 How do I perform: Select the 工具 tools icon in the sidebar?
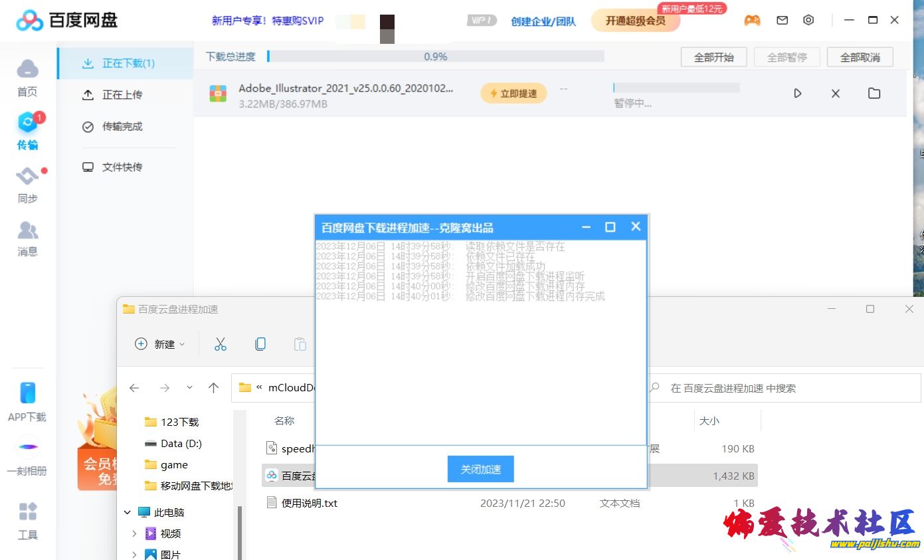[27, 519]
